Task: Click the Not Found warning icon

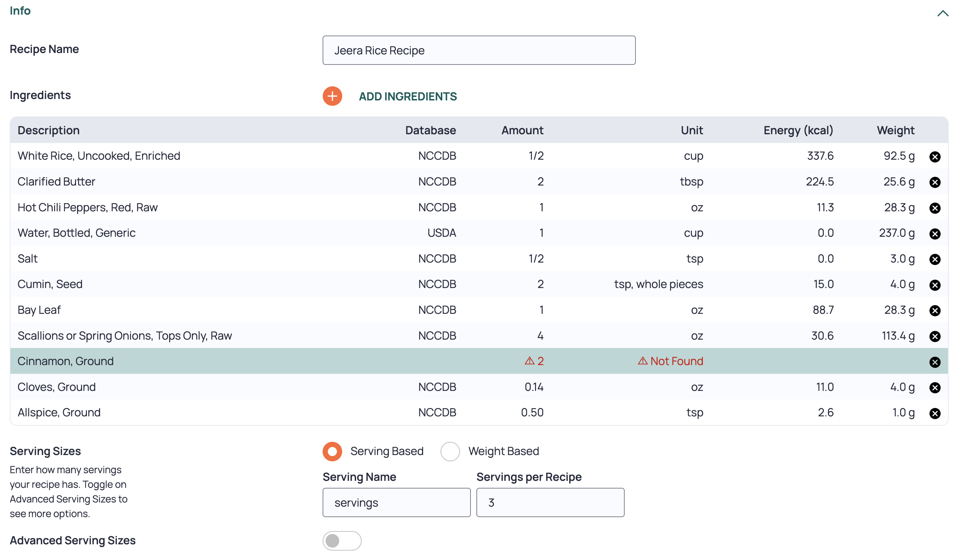Action: coord(642,361)
